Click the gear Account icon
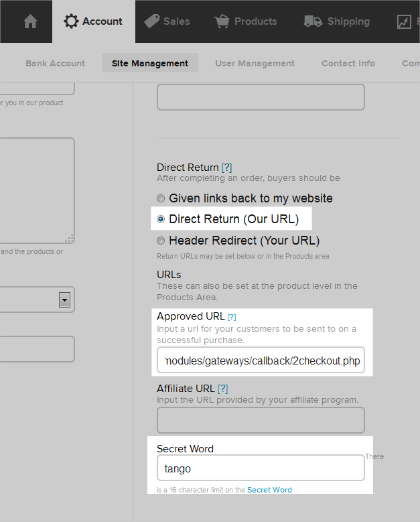 [x=71, y=21]
